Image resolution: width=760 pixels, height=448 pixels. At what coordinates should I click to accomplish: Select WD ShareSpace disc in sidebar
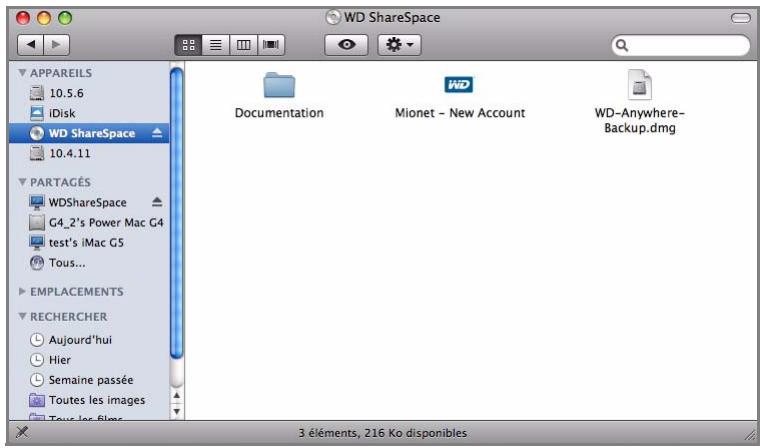point(89,133)
